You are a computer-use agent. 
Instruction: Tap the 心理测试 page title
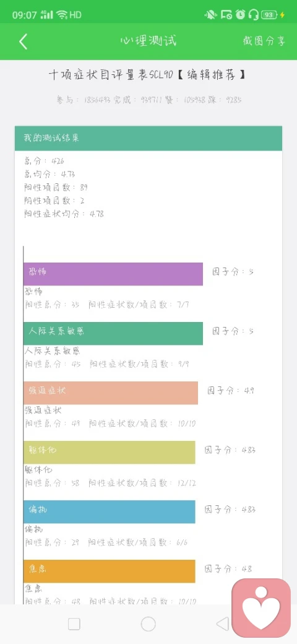click(148, 41)
